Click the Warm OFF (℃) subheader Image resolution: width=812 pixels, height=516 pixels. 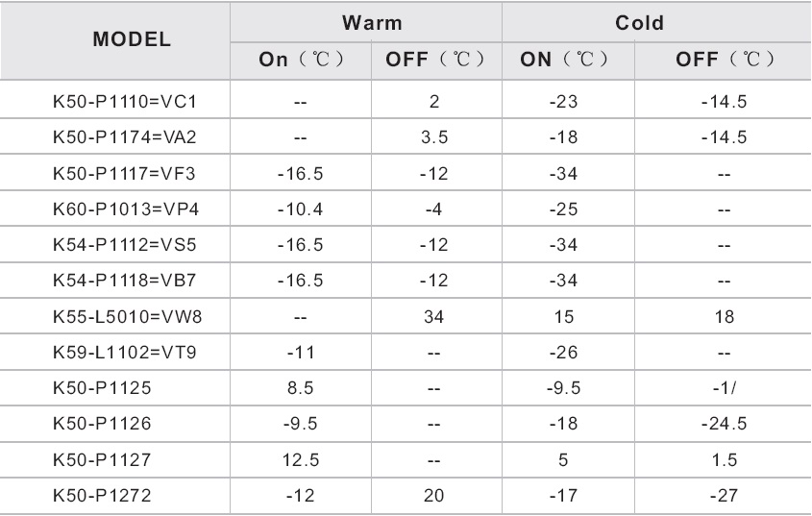435,59
